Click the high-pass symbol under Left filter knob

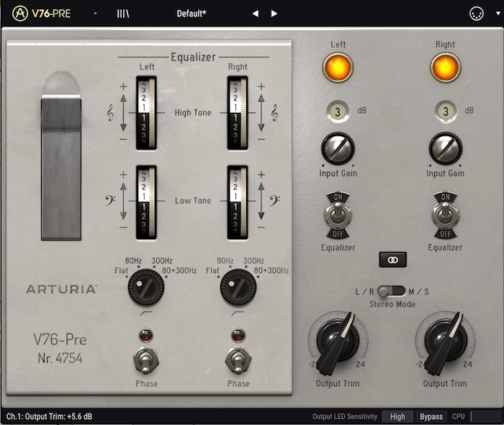pos(146,313)
